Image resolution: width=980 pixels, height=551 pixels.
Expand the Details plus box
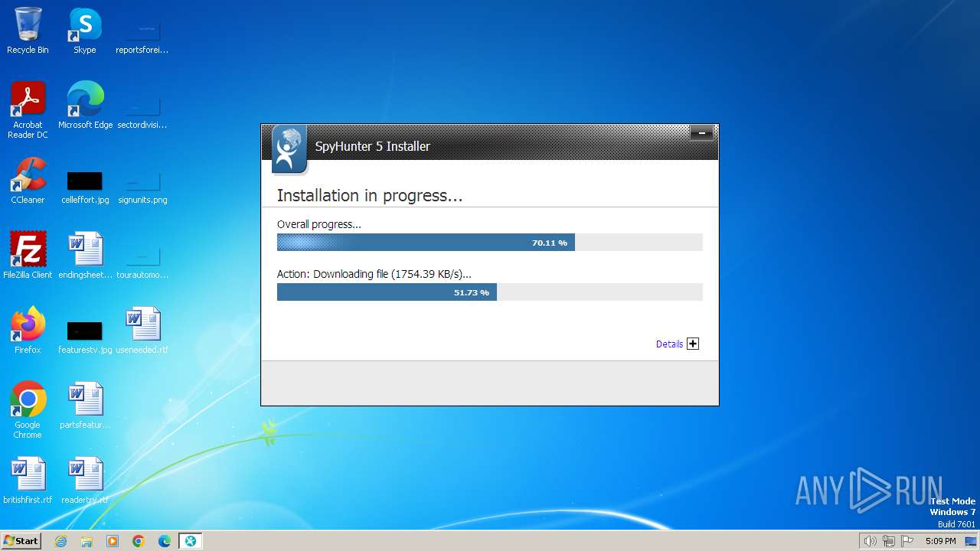click(693, 344)
